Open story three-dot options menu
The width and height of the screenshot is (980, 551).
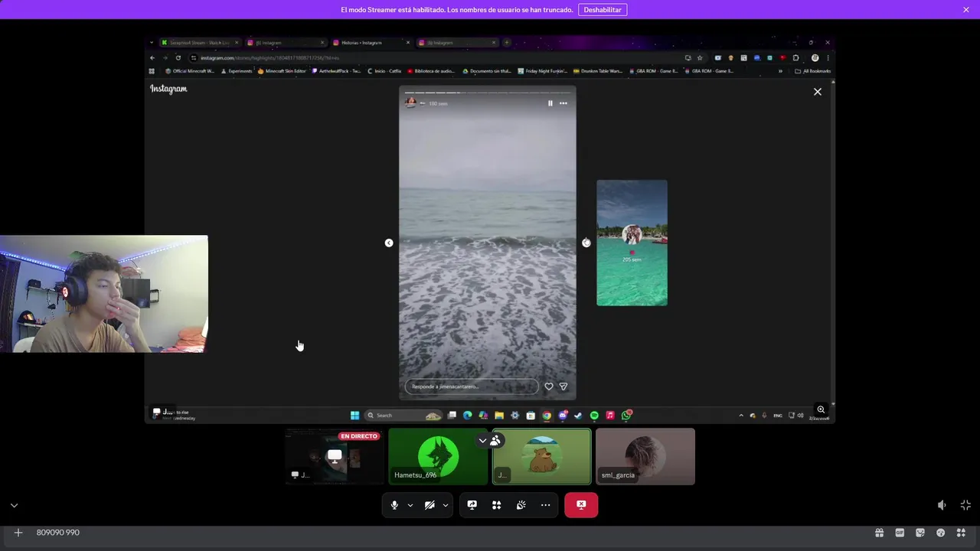563,103
